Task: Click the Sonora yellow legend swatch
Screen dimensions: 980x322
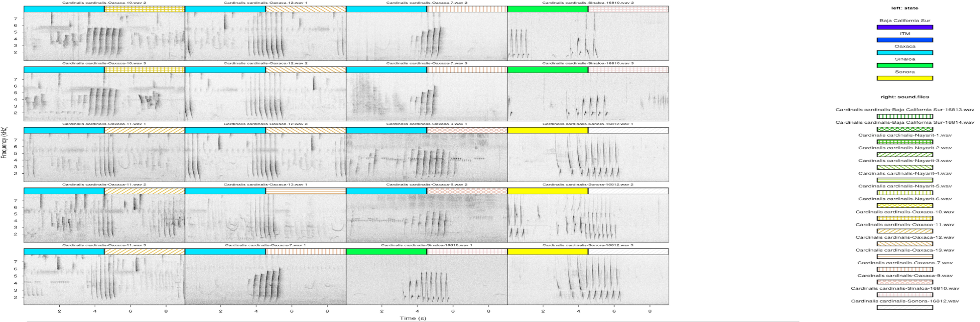Action: (905, 78)
